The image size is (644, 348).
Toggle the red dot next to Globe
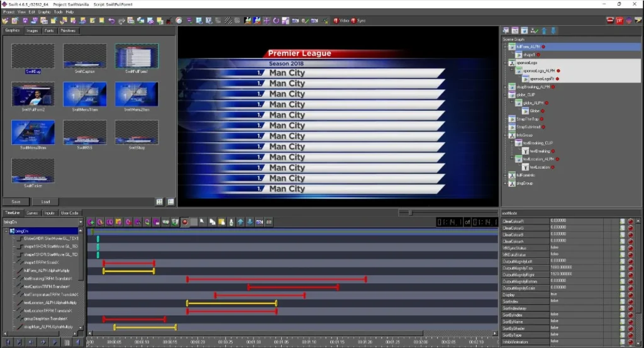click(543, 111)
